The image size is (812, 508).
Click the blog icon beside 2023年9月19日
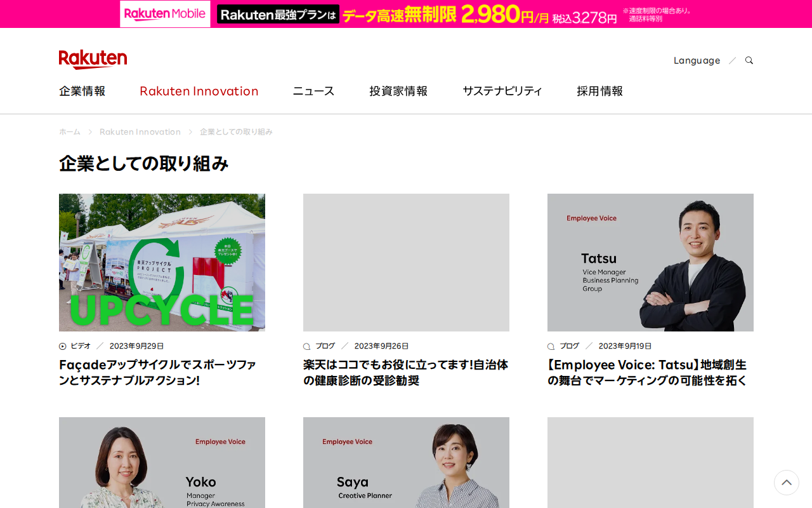click(551, 346)
